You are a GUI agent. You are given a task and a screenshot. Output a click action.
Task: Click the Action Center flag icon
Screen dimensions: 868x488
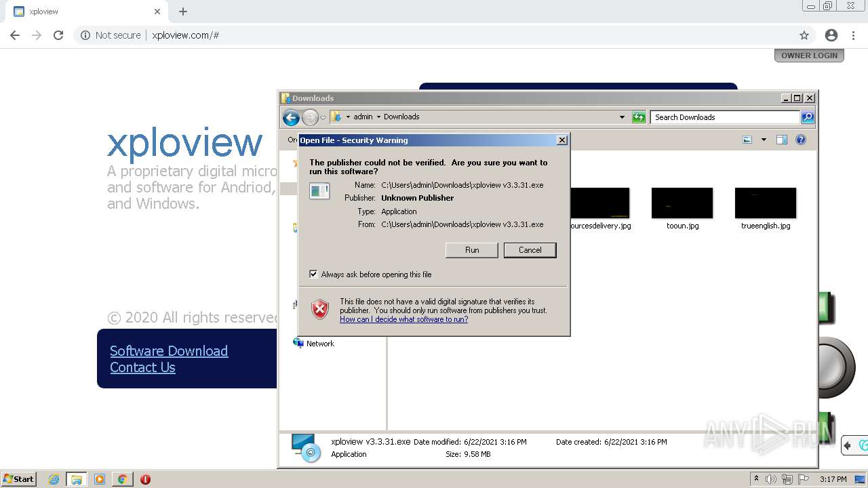click(804, 479)
